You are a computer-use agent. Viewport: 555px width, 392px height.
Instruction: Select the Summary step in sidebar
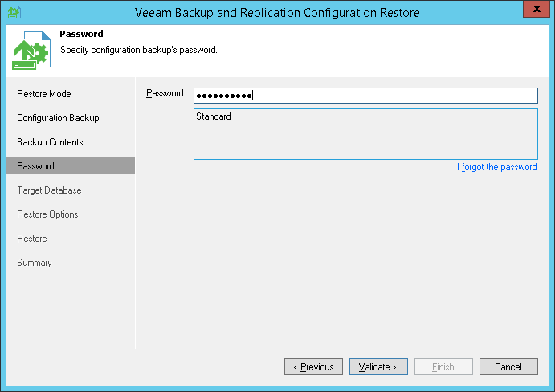[35, 263]
